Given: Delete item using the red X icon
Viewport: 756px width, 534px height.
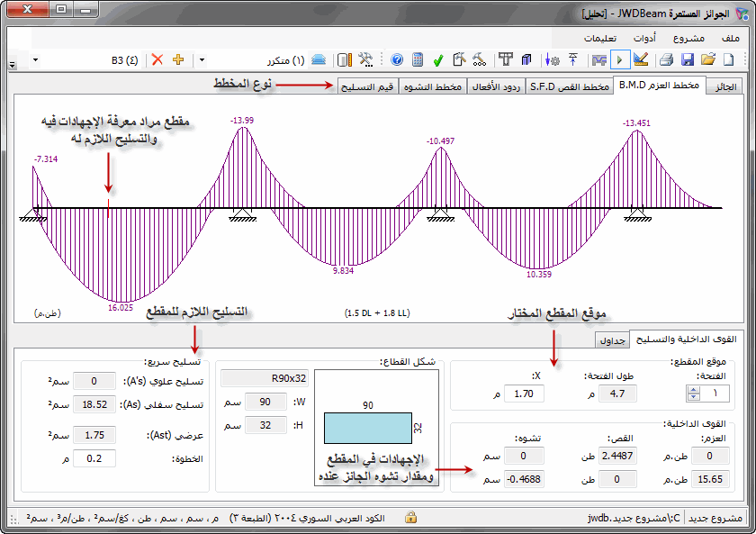Looking at the screenshot, I should coord(157,60).
